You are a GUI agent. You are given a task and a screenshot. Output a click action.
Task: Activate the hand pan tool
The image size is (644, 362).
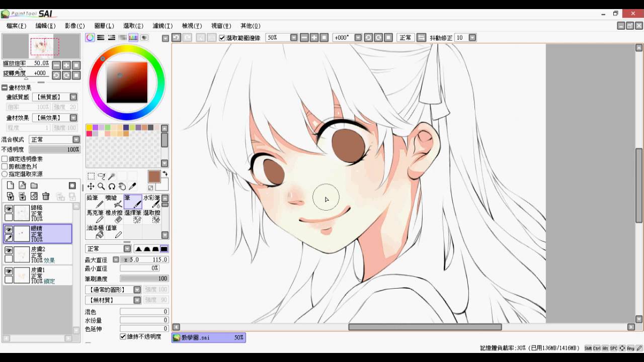point(122,187)
